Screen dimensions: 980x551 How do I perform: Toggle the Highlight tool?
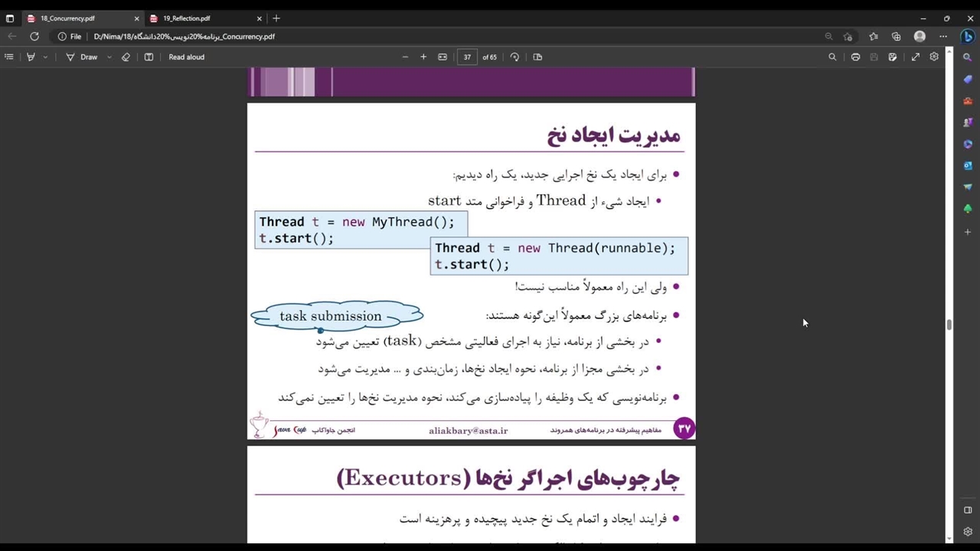pyautogui.click(x=31, y=57)
